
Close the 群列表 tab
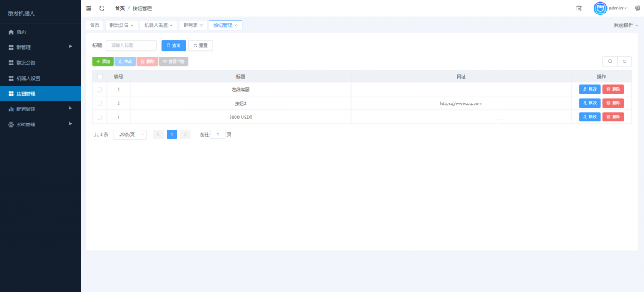point(201,26)
